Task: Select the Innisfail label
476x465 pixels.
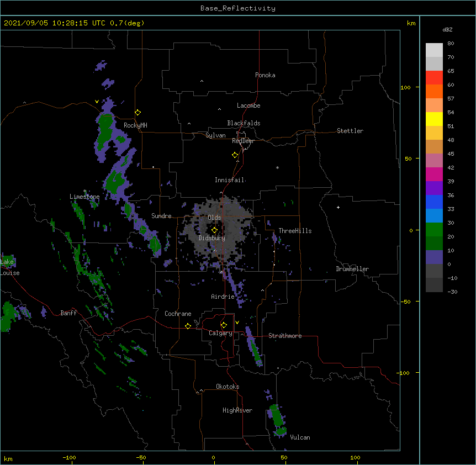Action: click(x=230, y=180)
